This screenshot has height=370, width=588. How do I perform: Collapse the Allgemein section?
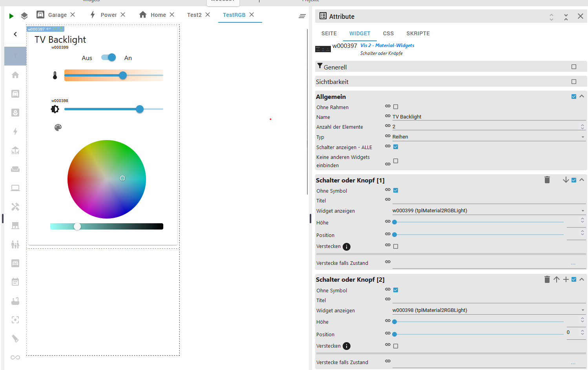click(582, 97)
